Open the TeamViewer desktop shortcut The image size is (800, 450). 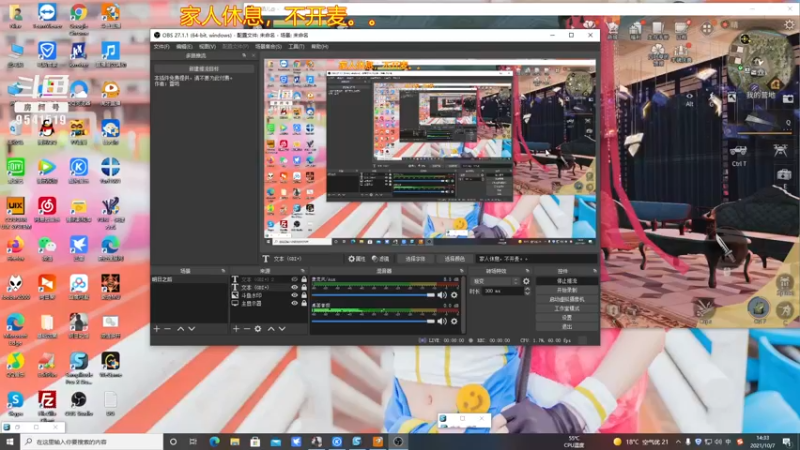[x=47, y=17]
